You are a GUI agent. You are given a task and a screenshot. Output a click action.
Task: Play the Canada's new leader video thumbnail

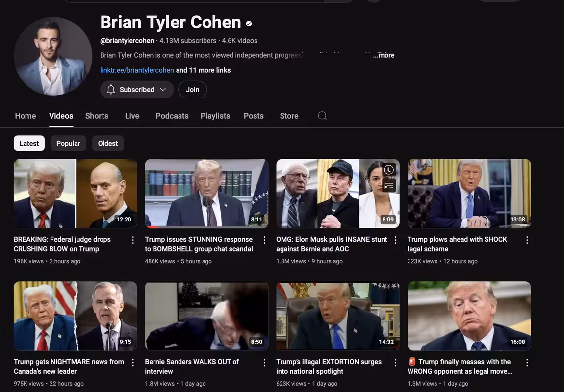pos(76,316)
